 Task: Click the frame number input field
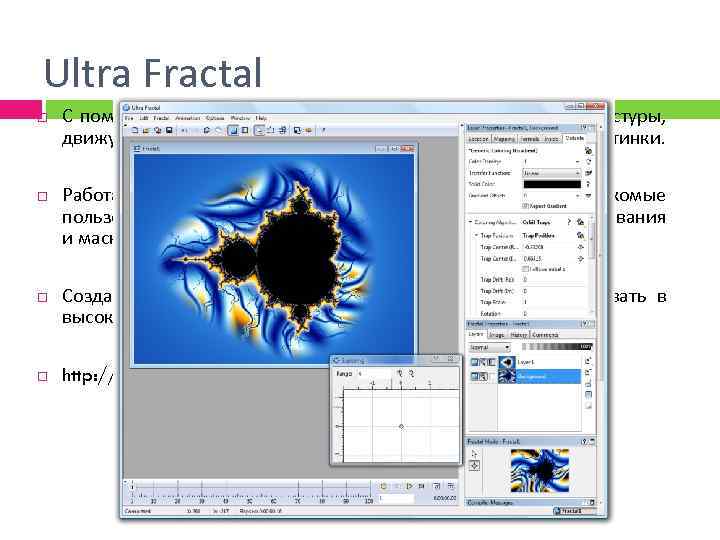(x=396, y=498)
